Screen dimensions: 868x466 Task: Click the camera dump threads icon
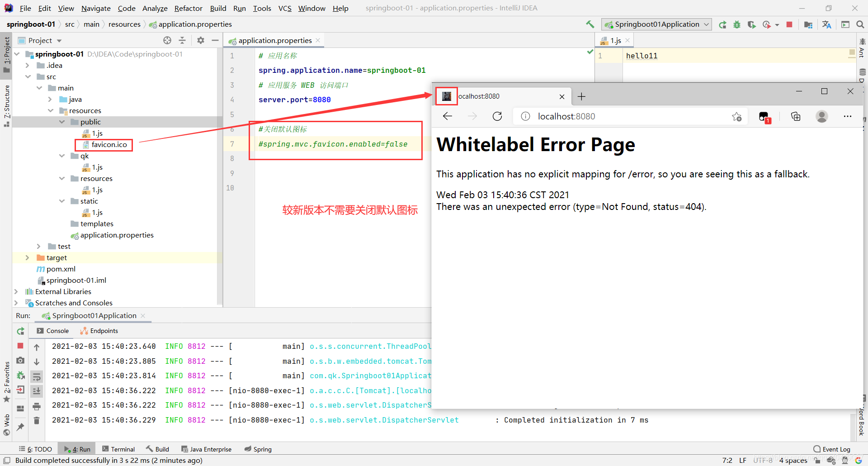[x=20, y=361]
